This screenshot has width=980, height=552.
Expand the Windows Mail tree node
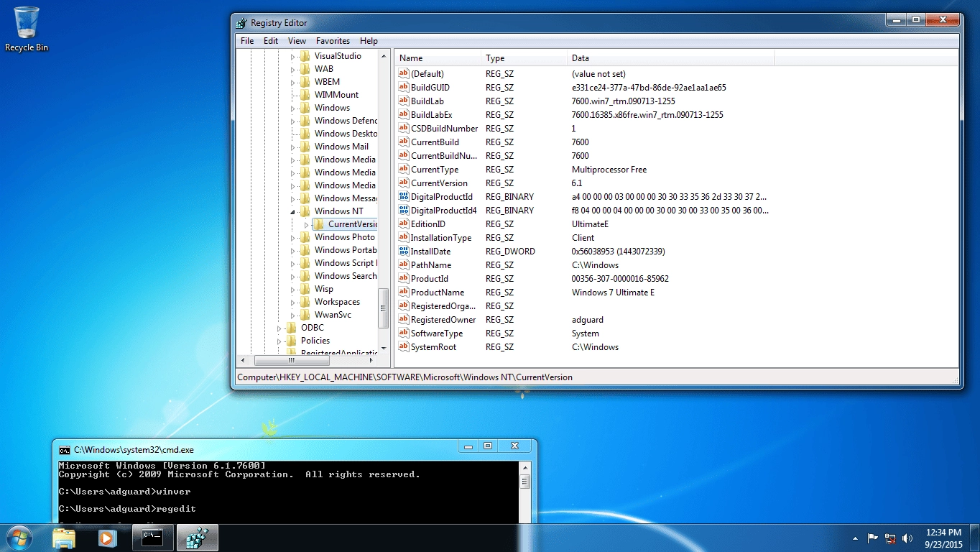pyautogui.click(x=292, y=147)
